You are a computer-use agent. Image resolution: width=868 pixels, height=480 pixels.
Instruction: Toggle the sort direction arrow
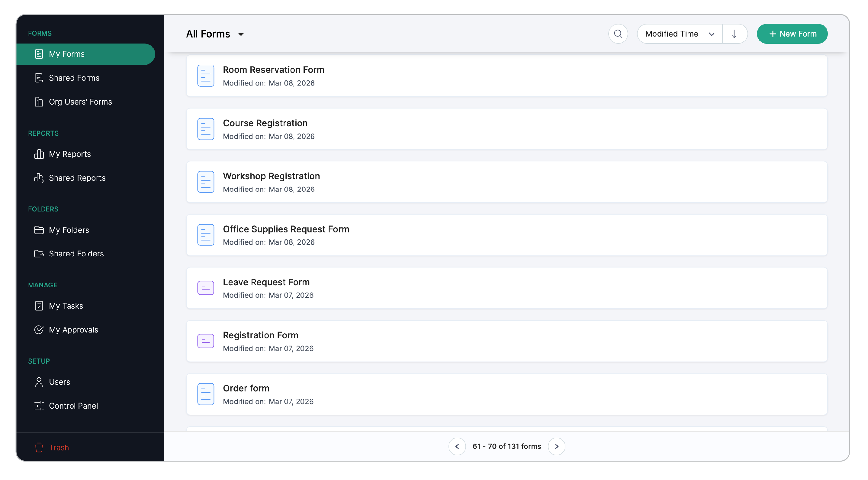pos(734,34)
